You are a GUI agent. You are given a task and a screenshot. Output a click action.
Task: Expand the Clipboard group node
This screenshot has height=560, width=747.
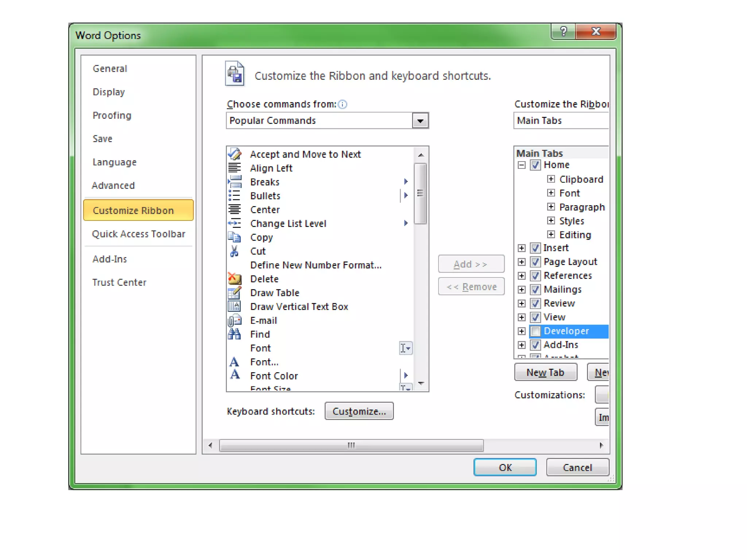pyautogui.click(x=551, y=179)
